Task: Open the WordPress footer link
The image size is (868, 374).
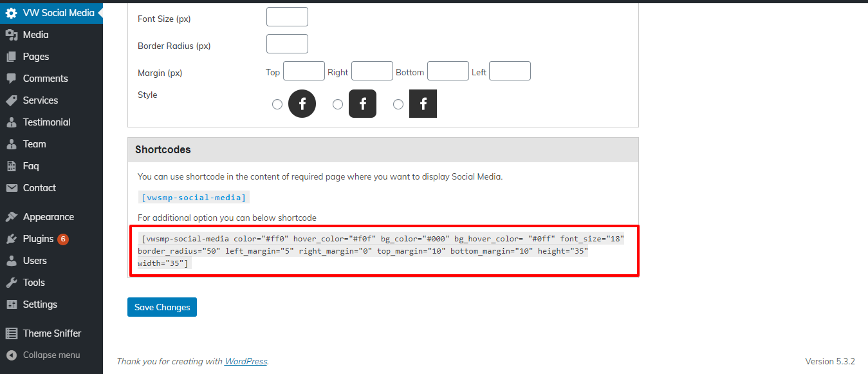Action: (x=246, y=361)
